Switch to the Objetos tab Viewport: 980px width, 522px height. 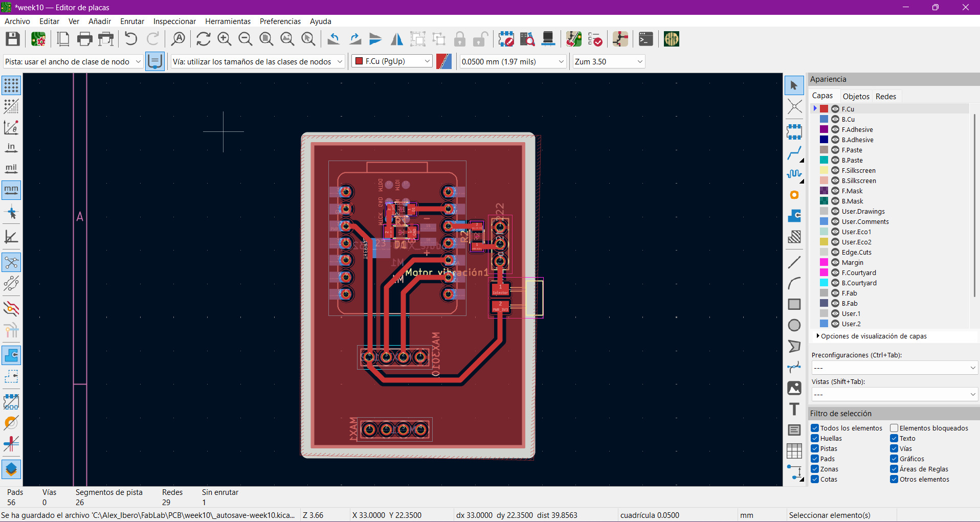point(856,96)
